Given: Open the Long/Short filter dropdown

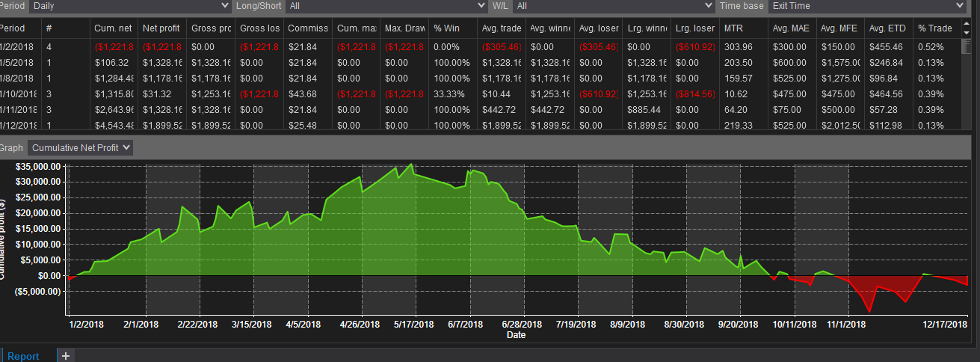Looking at the screenshot, I should pyautogui.click(x=387, y=6).
